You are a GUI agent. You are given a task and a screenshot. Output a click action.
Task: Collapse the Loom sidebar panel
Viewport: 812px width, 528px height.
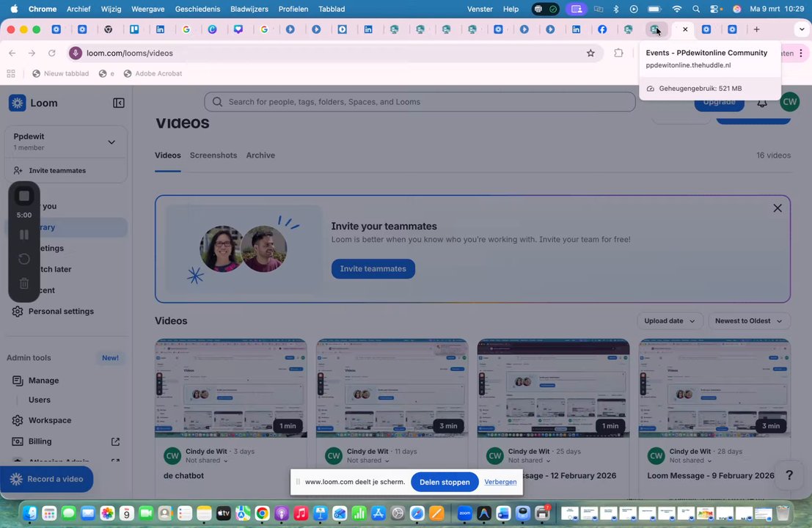[x=119, y=103]
